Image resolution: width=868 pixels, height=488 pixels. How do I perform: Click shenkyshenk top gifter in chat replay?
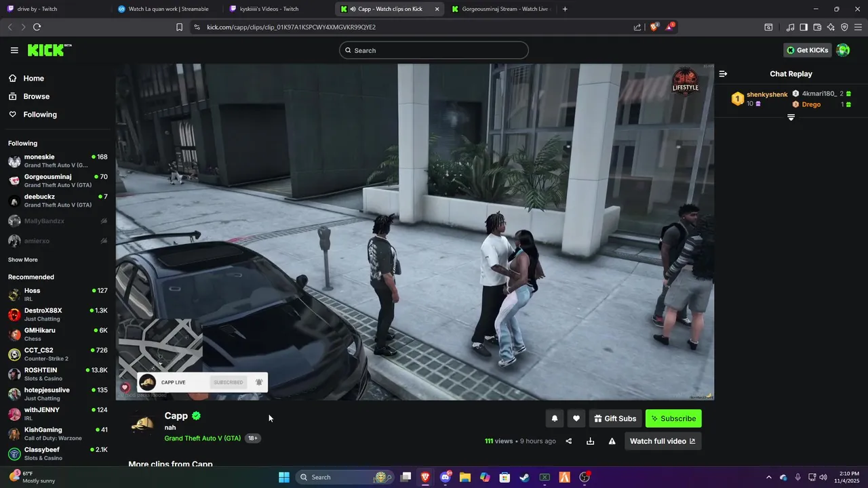click(x=766, y=95)
